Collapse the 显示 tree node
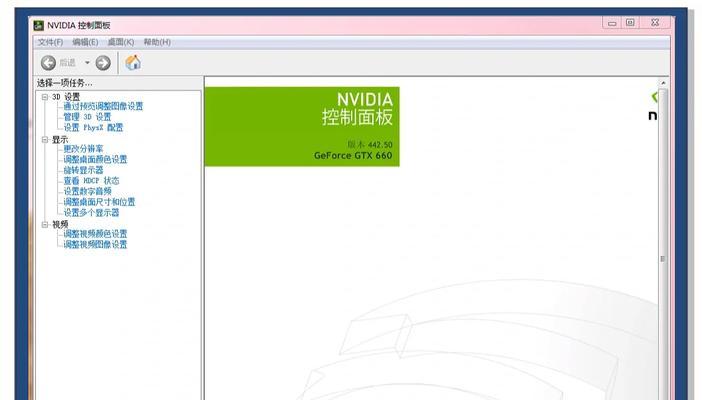This screenshot has height=400, width=702. (45, 140)
